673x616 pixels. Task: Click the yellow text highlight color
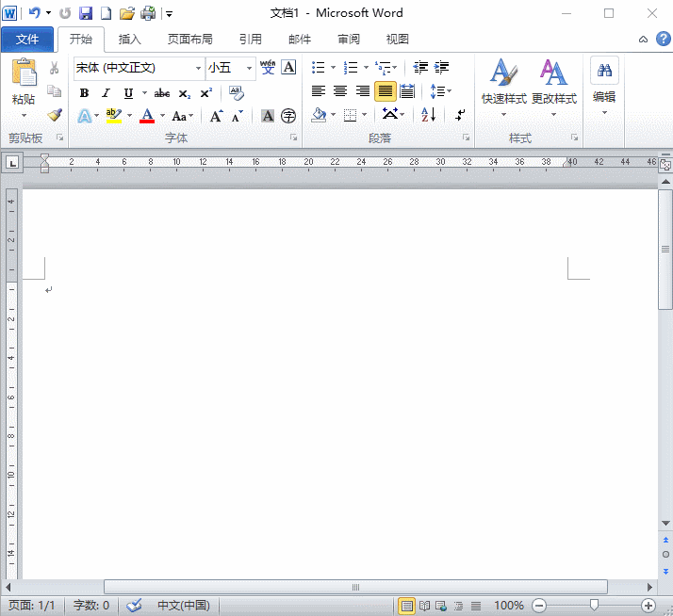113,116
